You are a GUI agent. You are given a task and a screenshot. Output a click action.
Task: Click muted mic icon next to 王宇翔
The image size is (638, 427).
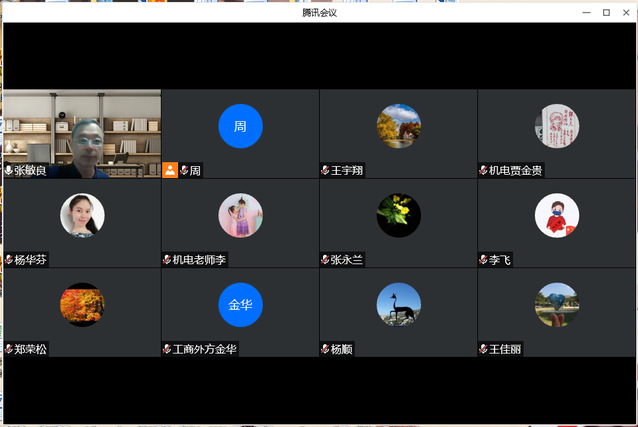(x=325, y=171)
